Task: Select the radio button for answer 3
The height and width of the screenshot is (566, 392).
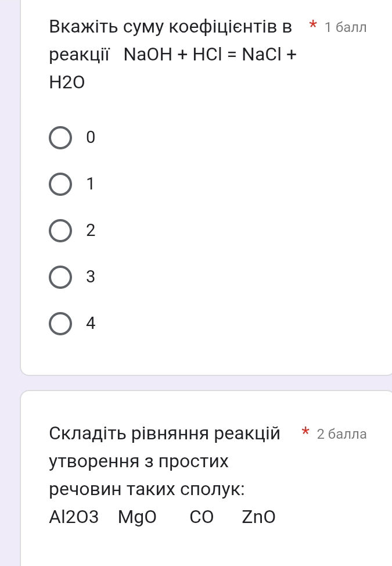Action: tap(60, 277)
